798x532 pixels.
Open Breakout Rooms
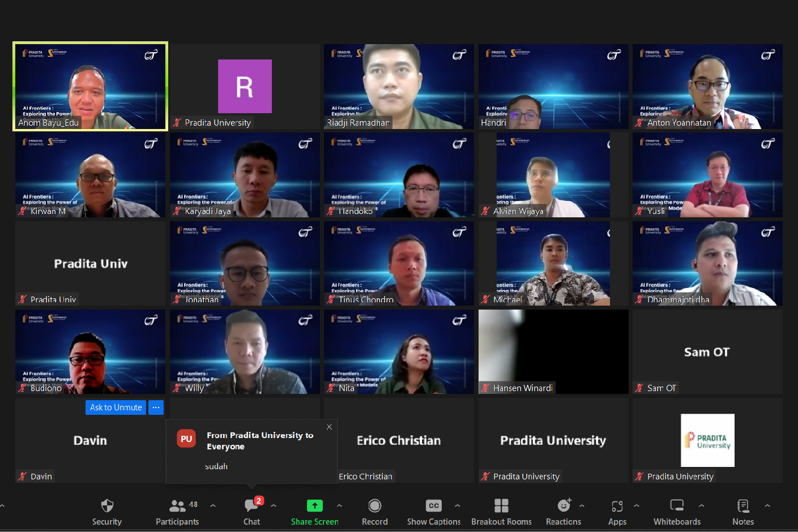point(501,506)
